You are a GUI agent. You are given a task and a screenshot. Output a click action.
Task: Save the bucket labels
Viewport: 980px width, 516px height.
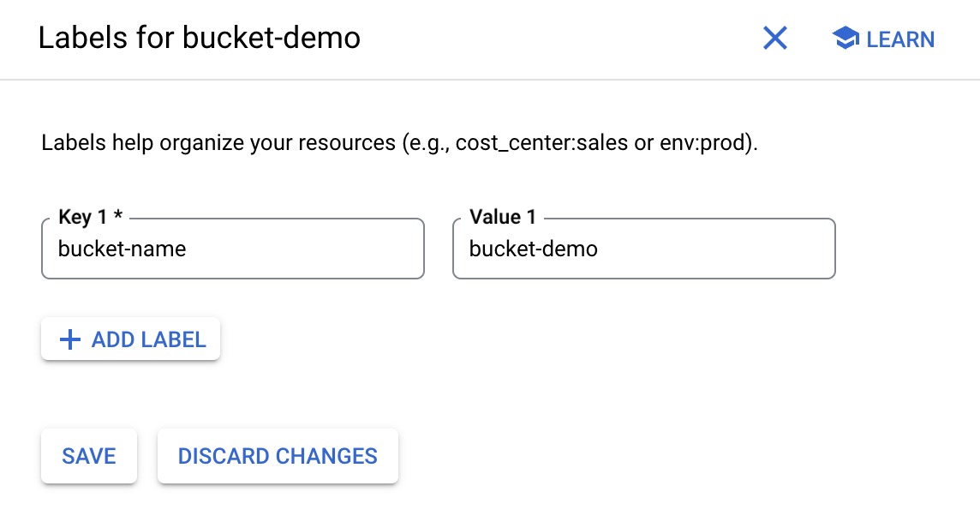tap(88, 456)
